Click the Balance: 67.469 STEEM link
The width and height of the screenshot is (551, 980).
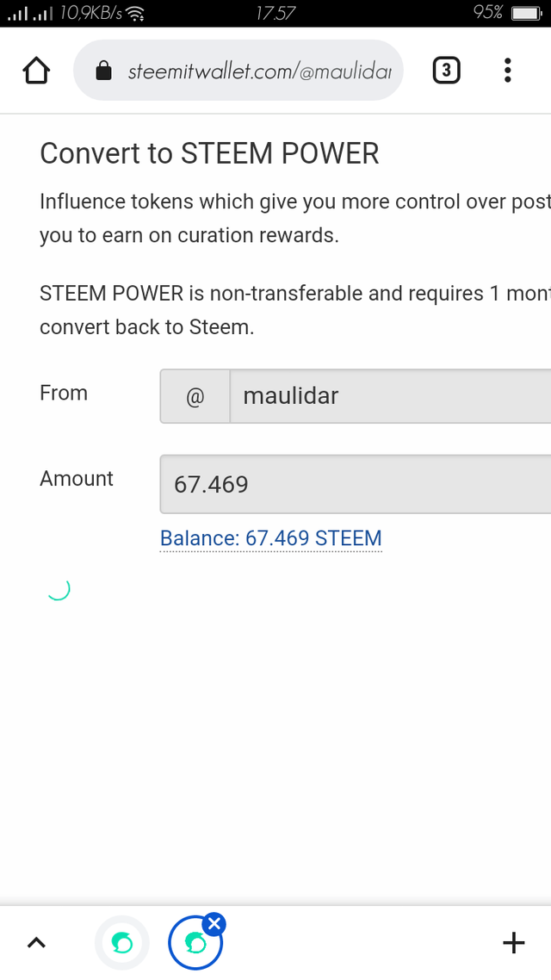[270, 539]
